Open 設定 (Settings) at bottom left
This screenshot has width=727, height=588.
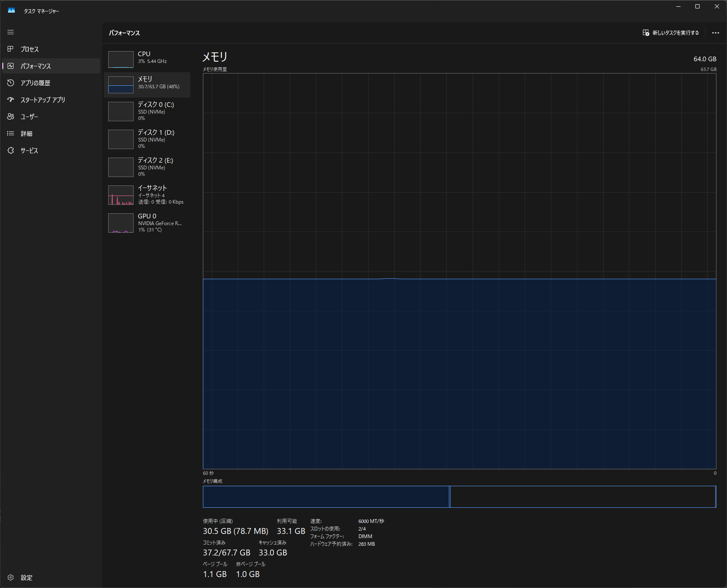(x=26, y=577)
